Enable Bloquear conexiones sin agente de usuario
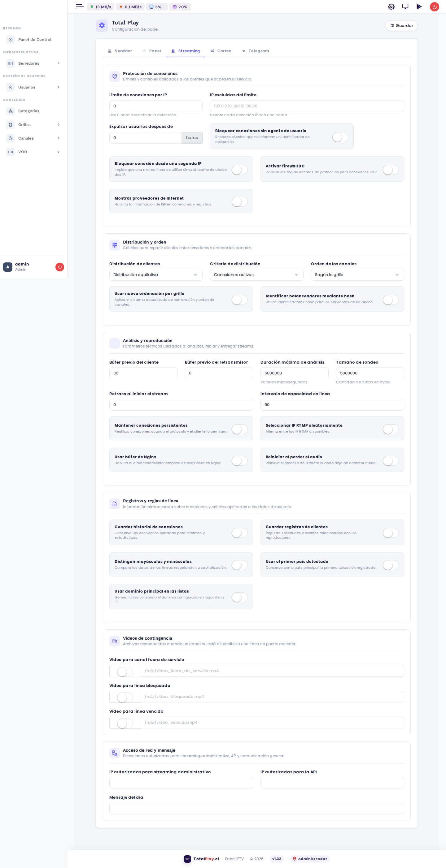This screenshot has height=868, width=446. (340, 137)
